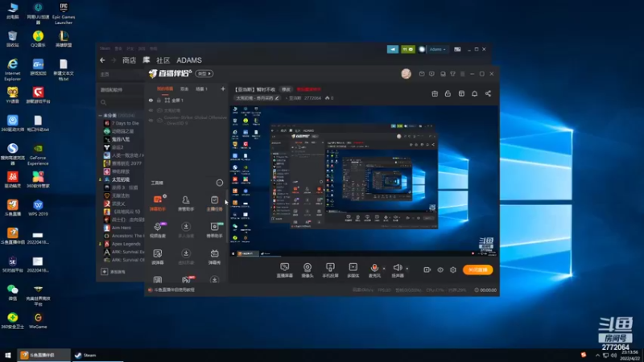Switch to the 商店 tab in Steam
This screenshot has height=362, width=644.
click(x=129, y=60)
